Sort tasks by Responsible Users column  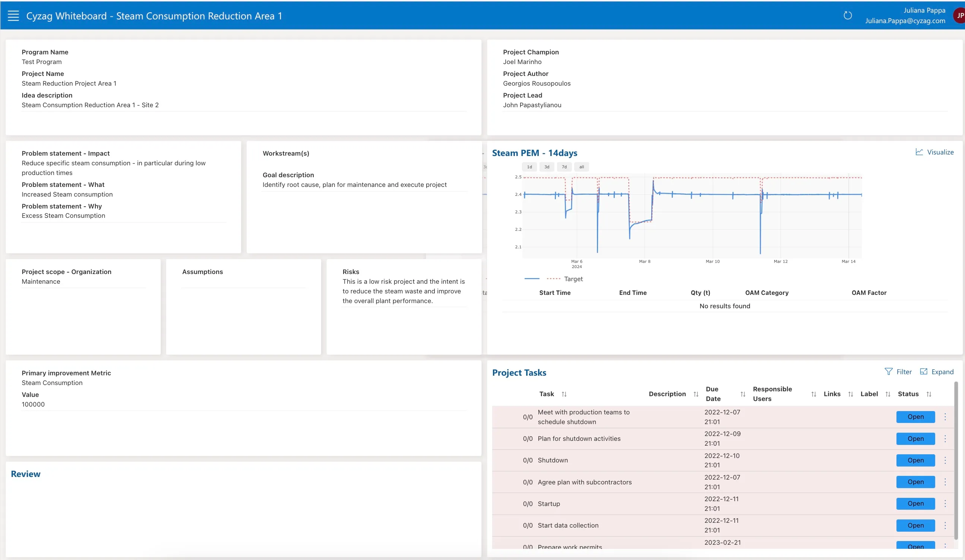tap(814, 394)
